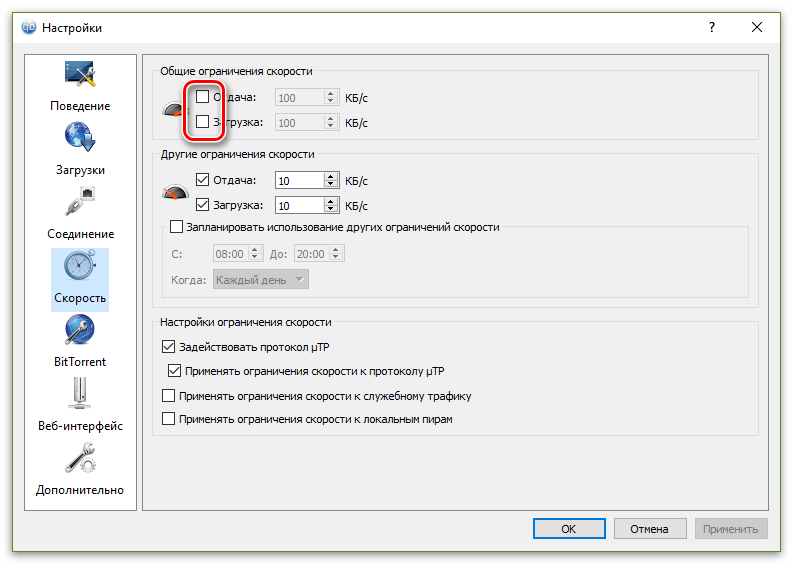Click down arrow on 20:00 time field
This screenshot has width=793, height=564.
point(336,257)
